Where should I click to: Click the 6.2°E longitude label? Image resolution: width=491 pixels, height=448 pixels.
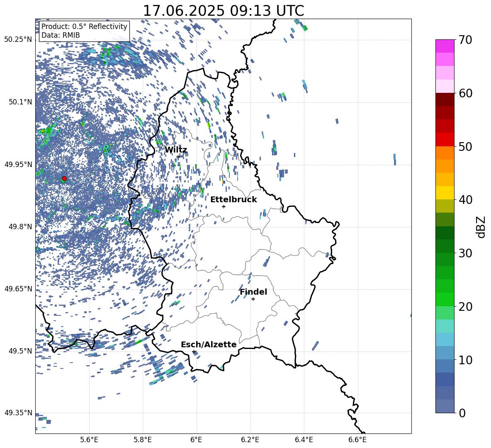[250, 440]
